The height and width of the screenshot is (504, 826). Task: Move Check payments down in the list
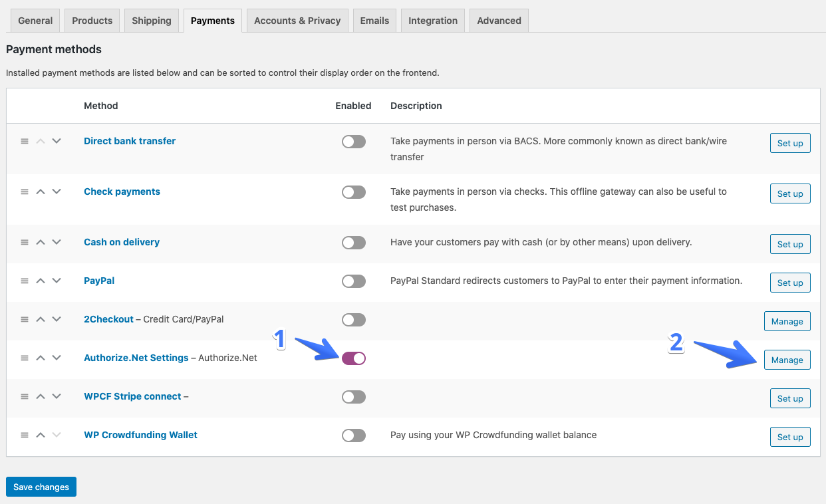point(57,191)
